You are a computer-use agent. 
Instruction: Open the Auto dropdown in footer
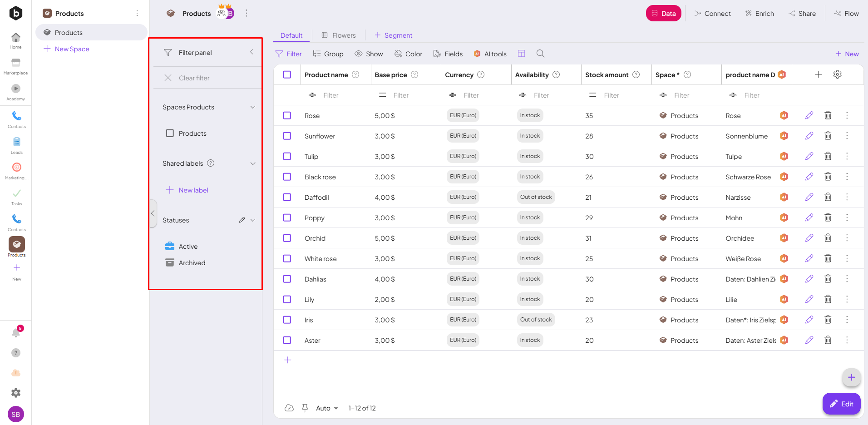327,408
